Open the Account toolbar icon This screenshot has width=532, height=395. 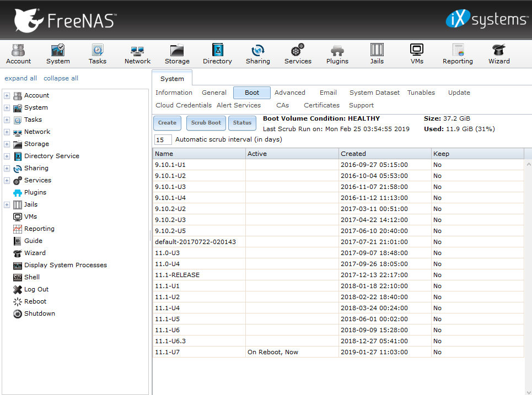pyautogui.click(x=18, y=54)
